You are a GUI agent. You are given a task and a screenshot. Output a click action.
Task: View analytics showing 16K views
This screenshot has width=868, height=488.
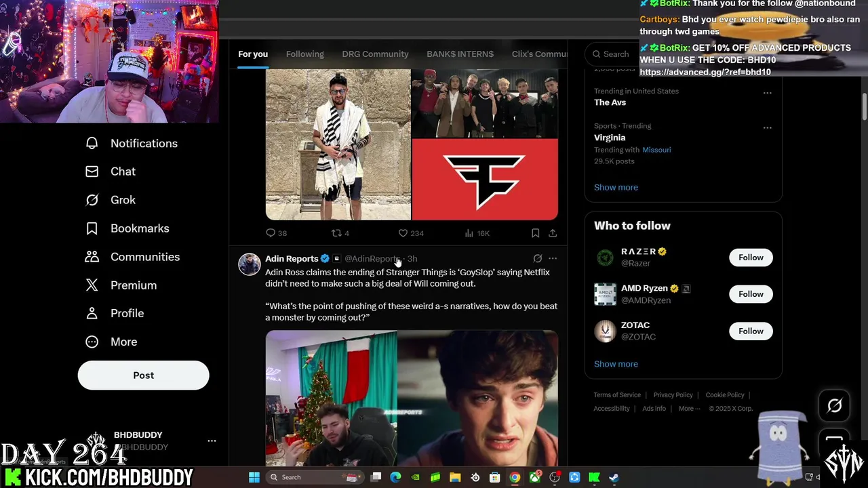[x=477, y=233]
